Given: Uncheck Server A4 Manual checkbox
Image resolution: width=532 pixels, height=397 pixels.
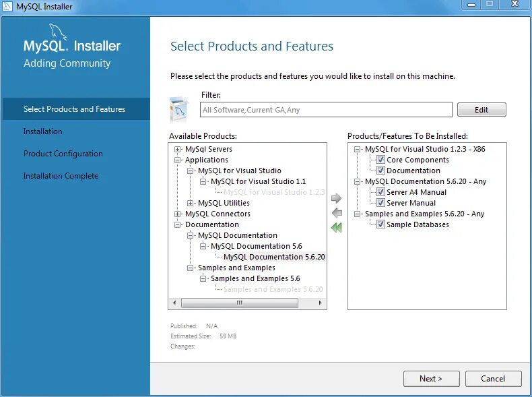Looking at the screenshot, I should point(380,192).
